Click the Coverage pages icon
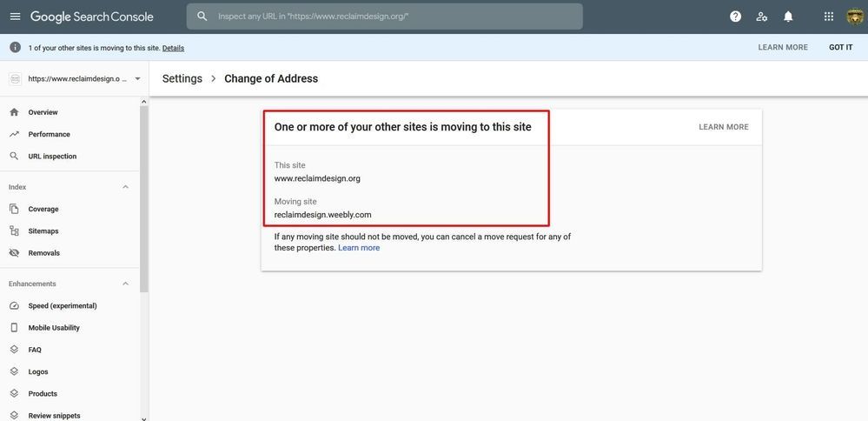Viewport: 868px width, 421px height. coord(15,209)
